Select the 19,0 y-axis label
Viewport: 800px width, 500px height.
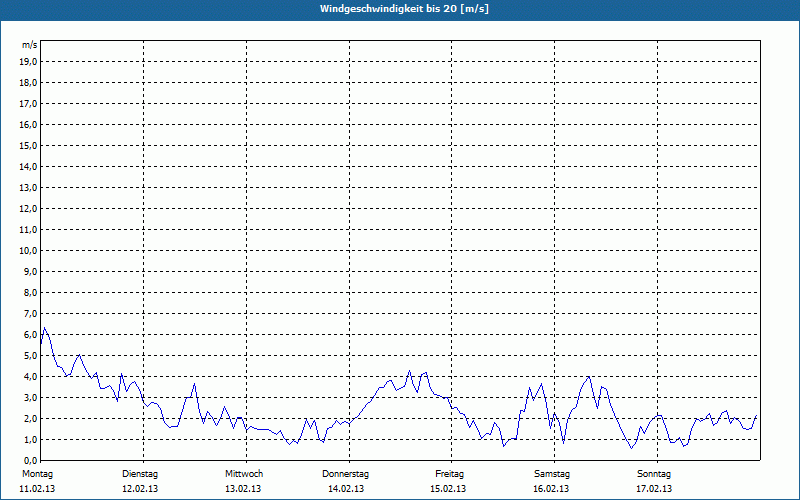click(29, 62)
